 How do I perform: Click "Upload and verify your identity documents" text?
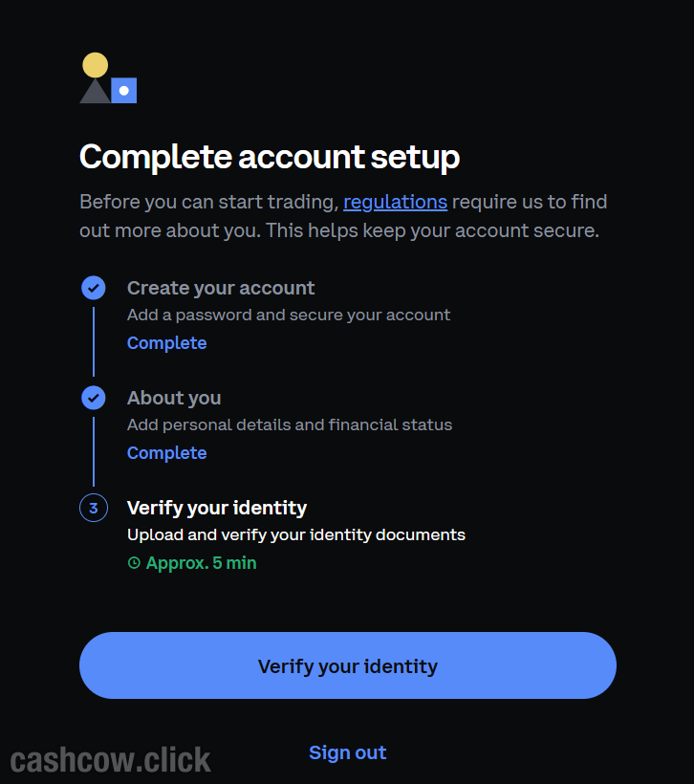tap(296, 534)
